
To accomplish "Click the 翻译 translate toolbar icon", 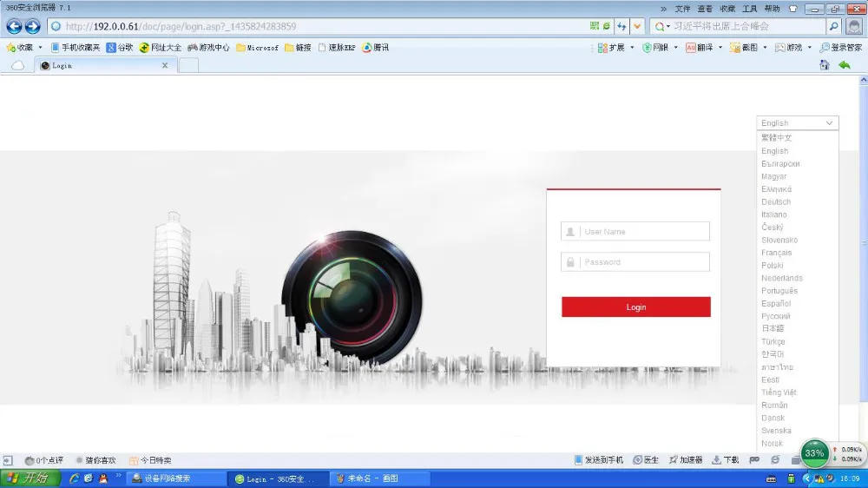I will tap(699, 48).
